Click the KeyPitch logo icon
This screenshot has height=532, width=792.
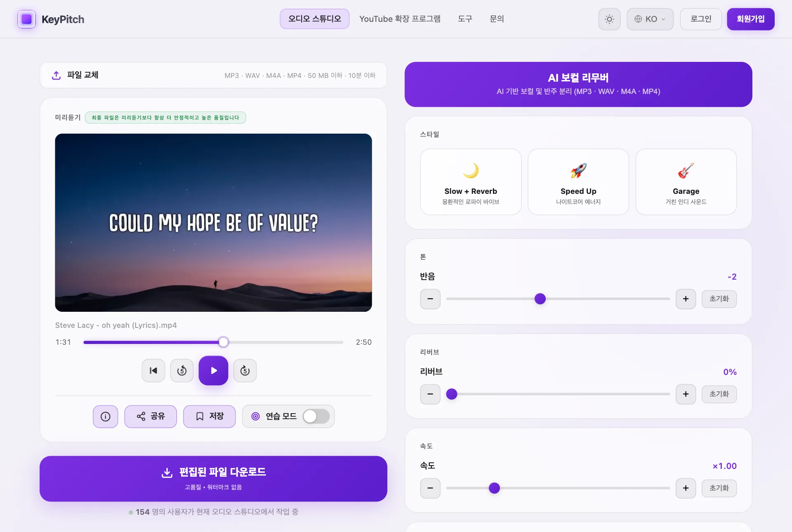(26, 19)
